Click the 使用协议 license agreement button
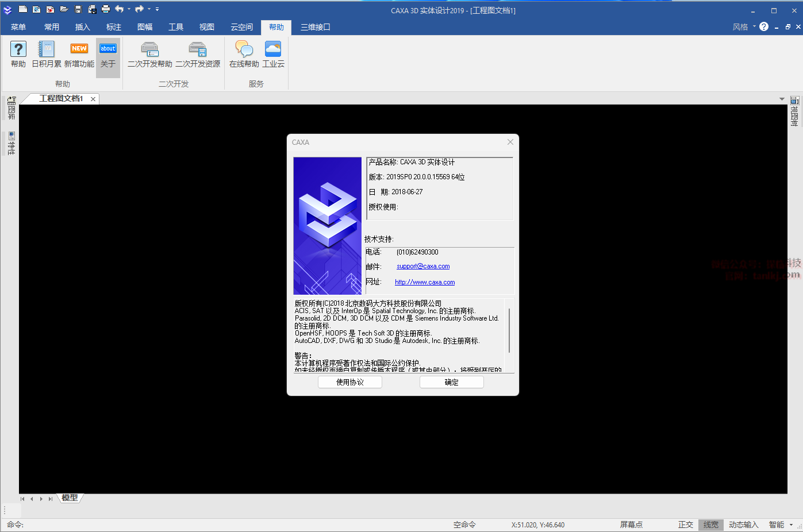Viewport: 803px width, 532px height. pos(349,382)
